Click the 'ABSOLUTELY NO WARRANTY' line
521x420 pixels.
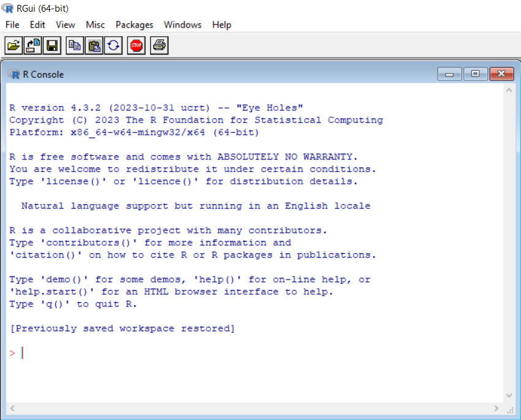183,157
